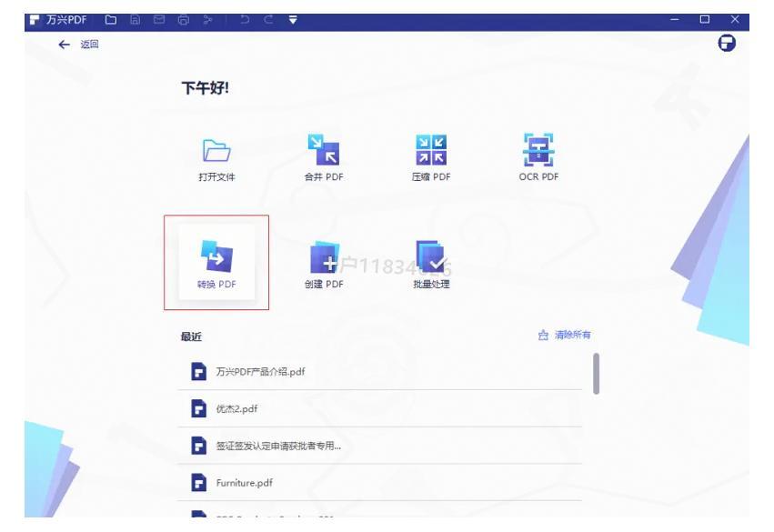
Task: Click file icon beside 签证签发认定申请 entry
Action: 198,446
